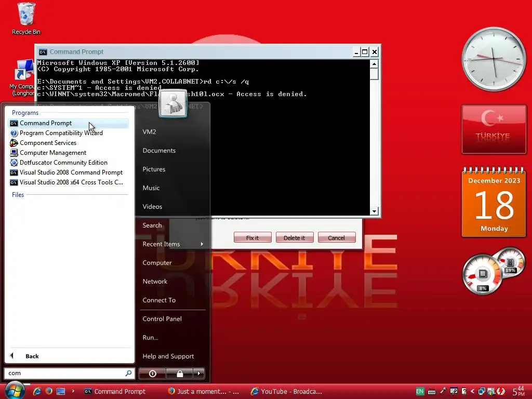
Task: Launch Program Compatibility Wizard
Action: (68, 133)
